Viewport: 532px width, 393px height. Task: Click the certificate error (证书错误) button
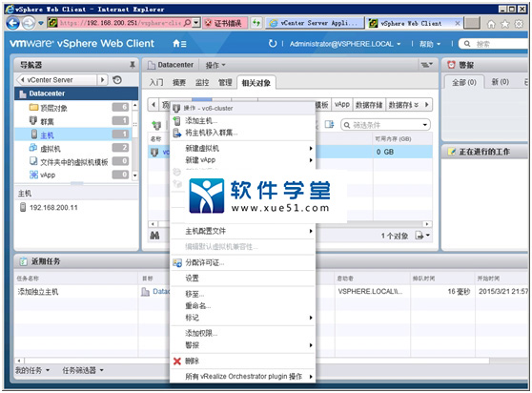[x=225, y=23]
